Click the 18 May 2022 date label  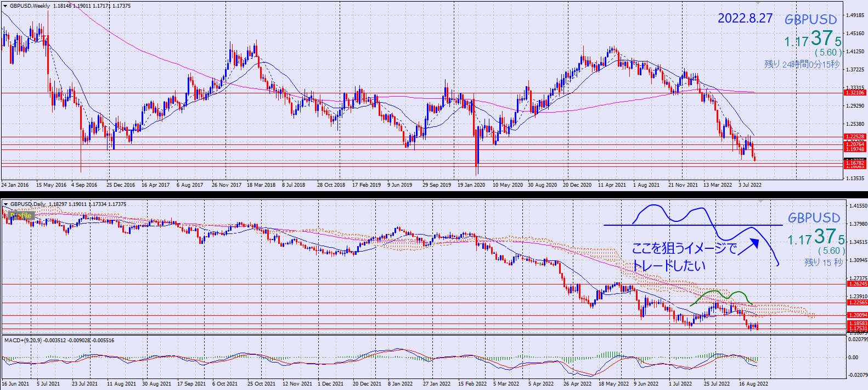coord(614,384)
